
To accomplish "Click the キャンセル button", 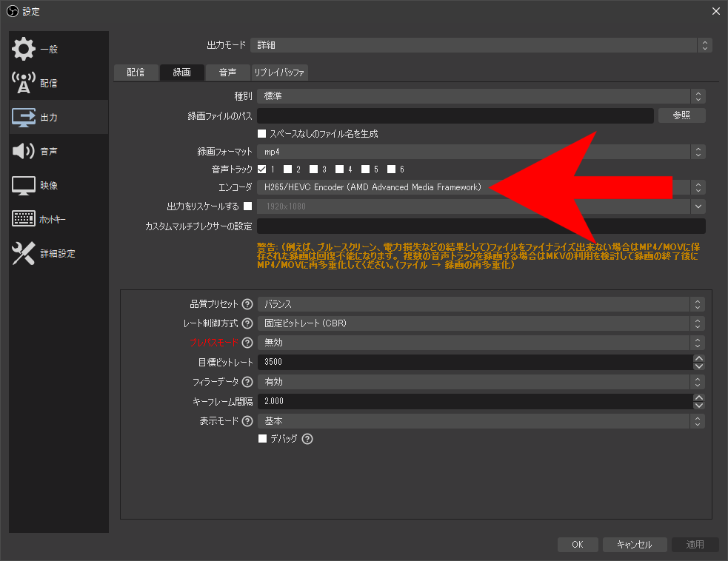I will (635, 544).
